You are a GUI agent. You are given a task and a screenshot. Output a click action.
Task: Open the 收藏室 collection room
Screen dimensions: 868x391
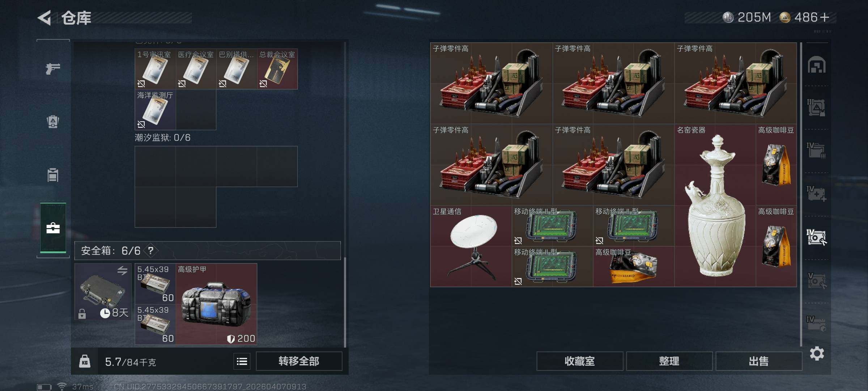point(580,361)
